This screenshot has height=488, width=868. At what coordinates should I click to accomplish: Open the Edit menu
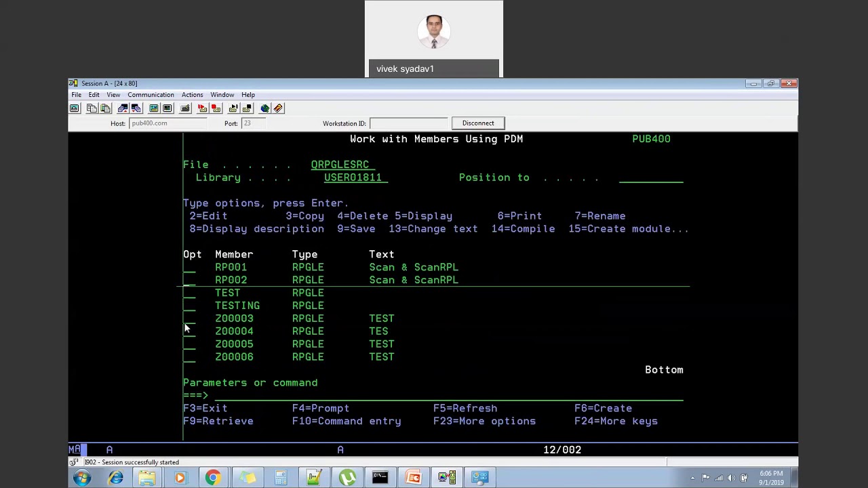click(x=94, y=95)
